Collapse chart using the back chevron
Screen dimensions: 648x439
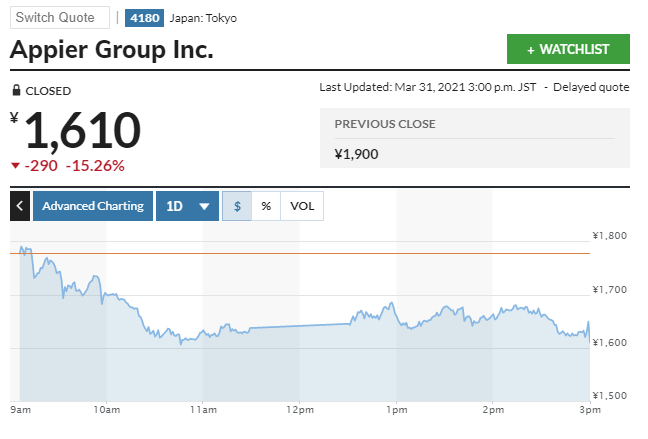point(20,206)
